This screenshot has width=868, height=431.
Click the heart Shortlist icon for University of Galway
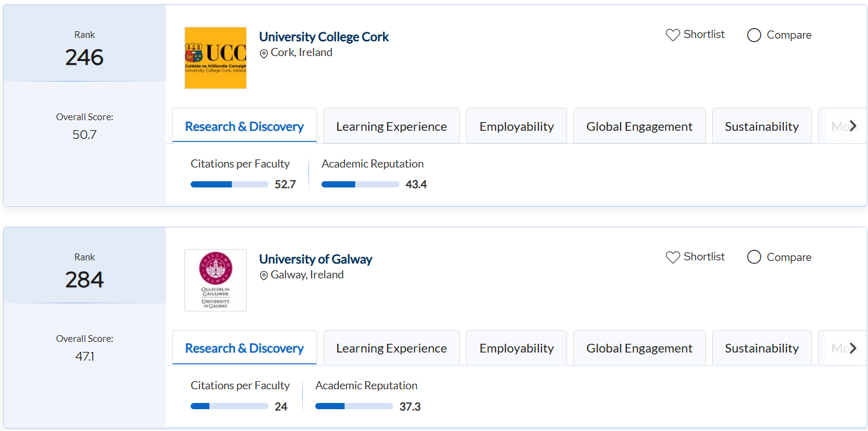tap(672, 257)
